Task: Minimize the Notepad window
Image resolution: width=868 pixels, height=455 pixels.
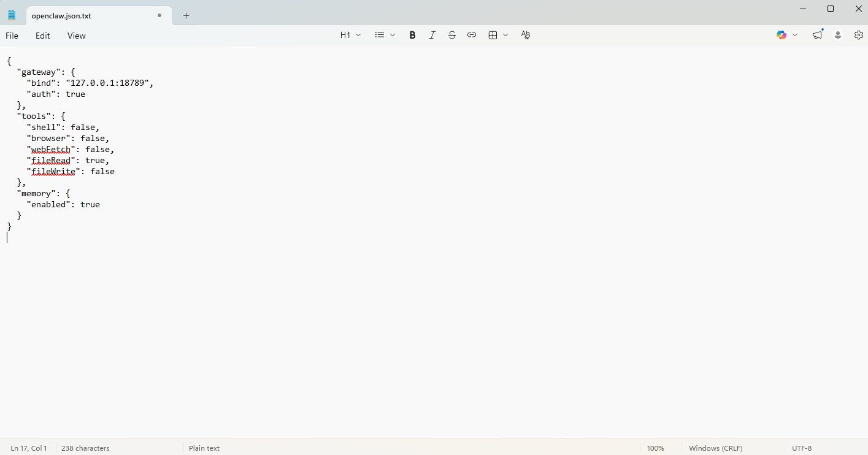Action: click(803, 9)
